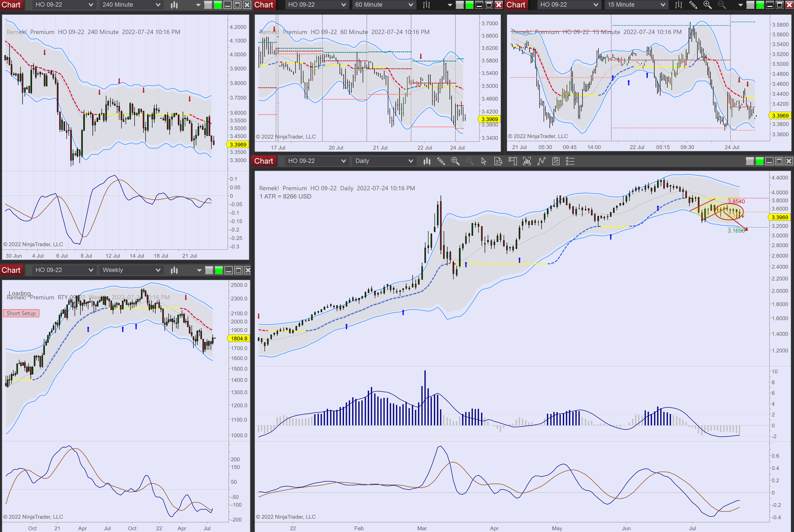This screenshot has height=532, width=794.
Task: Open drawing tools in Daily chart toolbar
Action: pyautogui.click(x=441, y=161)
